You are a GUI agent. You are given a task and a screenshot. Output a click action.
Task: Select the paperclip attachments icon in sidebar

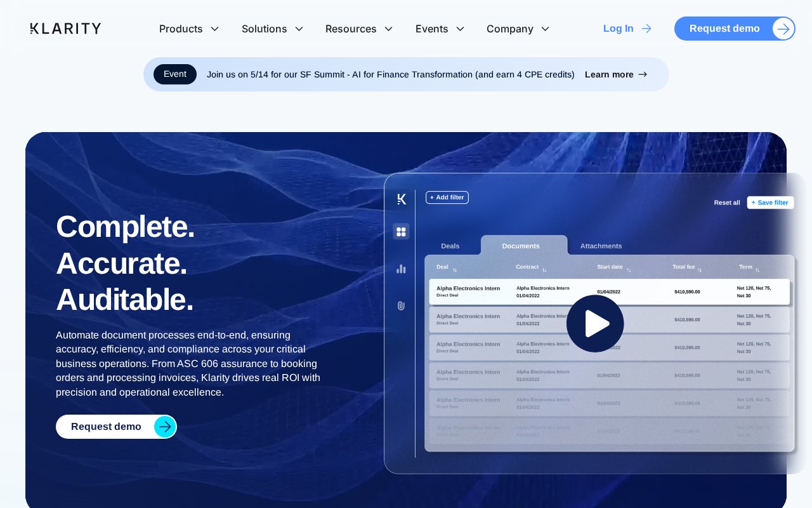401,305
